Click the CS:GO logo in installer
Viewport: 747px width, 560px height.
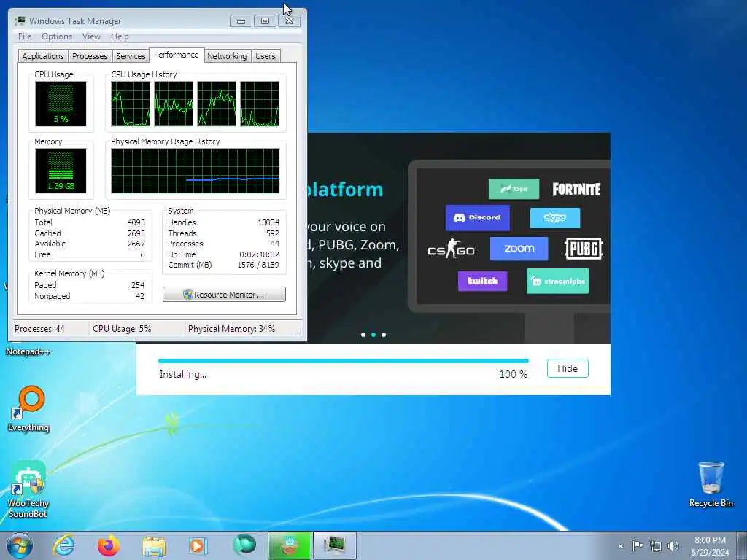[x=451, y=249]
